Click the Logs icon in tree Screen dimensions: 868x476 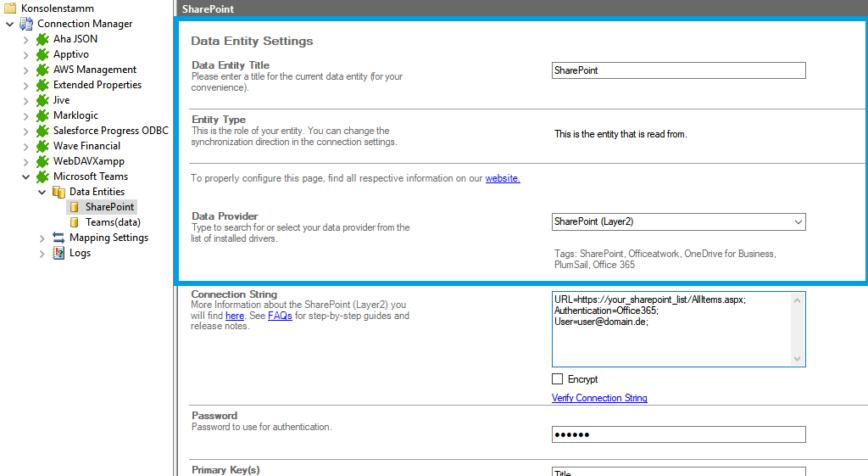tap(58, 253)
